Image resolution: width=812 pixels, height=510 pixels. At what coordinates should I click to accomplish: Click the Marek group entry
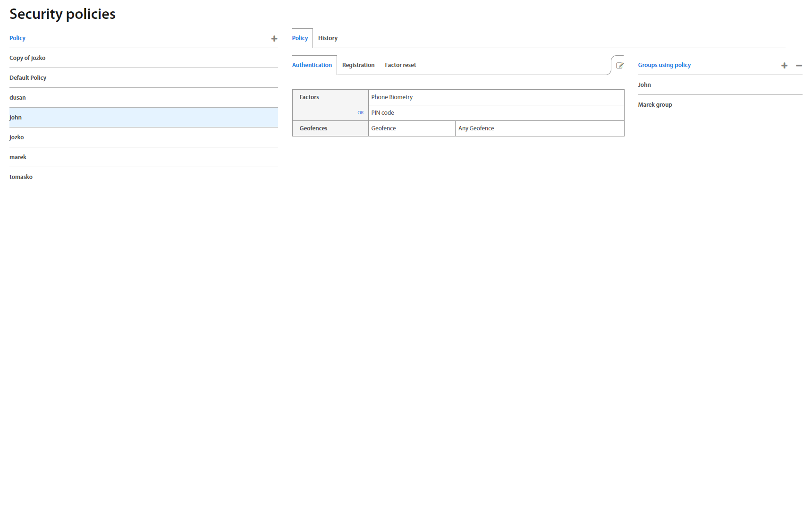tap(655, 105)
